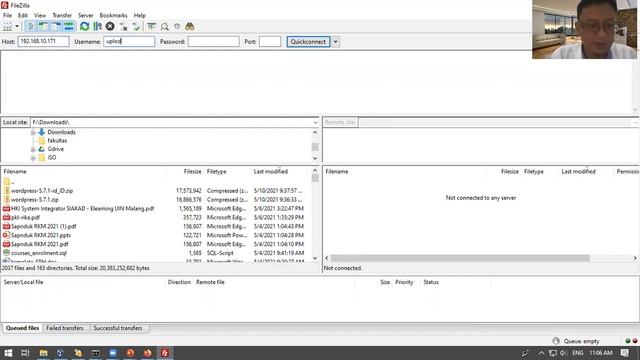Image resolution: width=640 pixels, height=360 pixels.
Task: Search for files with binoculars icon
Action: click(x=189, y=27)
